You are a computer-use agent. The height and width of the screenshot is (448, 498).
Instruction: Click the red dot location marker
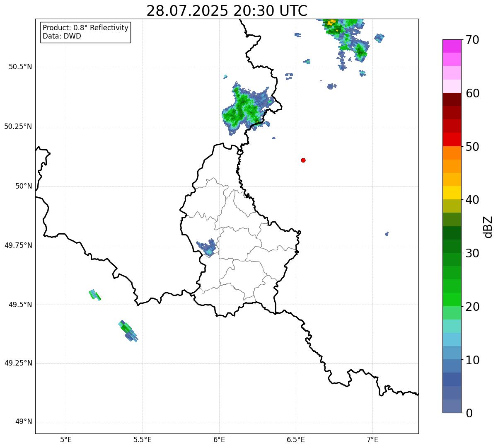pos(303,160)
